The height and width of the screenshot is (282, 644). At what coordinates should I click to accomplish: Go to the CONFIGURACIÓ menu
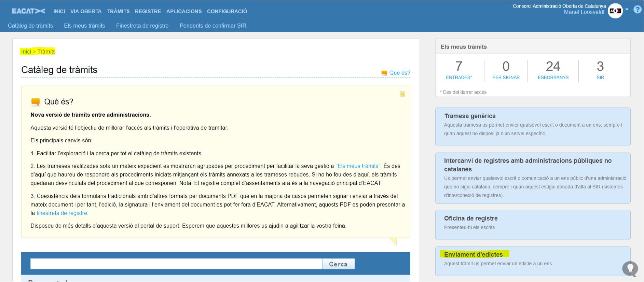tap(227, 11)
